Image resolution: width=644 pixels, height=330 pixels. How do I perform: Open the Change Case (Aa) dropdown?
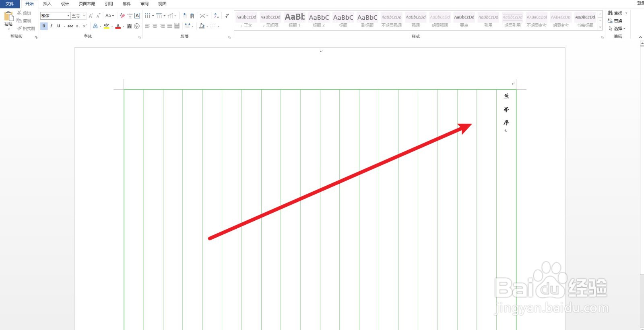(109, 16)
